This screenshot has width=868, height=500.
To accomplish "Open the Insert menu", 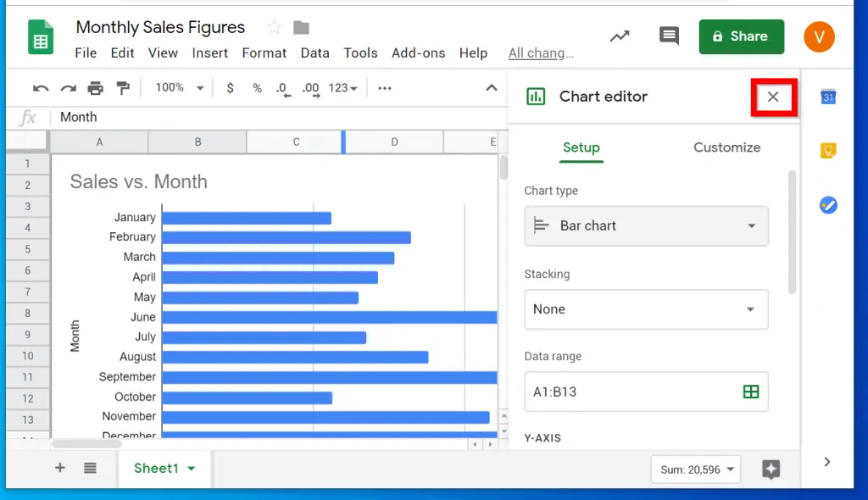I will coord(209,53).
